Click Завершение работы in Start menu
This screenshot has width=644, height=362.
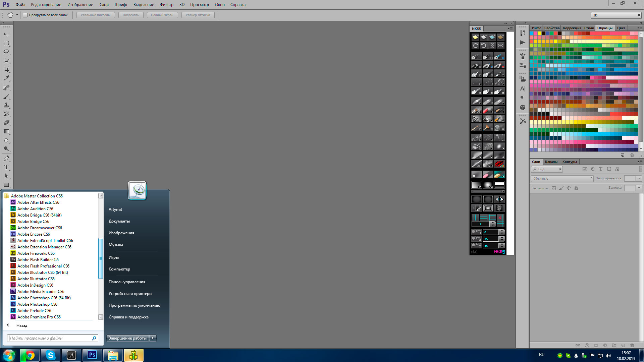(x=128, y=338)
